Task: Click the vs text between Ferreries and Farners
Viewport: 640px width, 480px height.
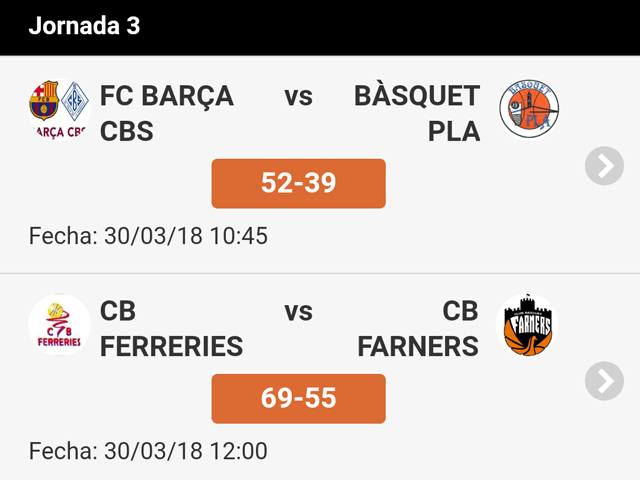Action: tap(298, 311)
